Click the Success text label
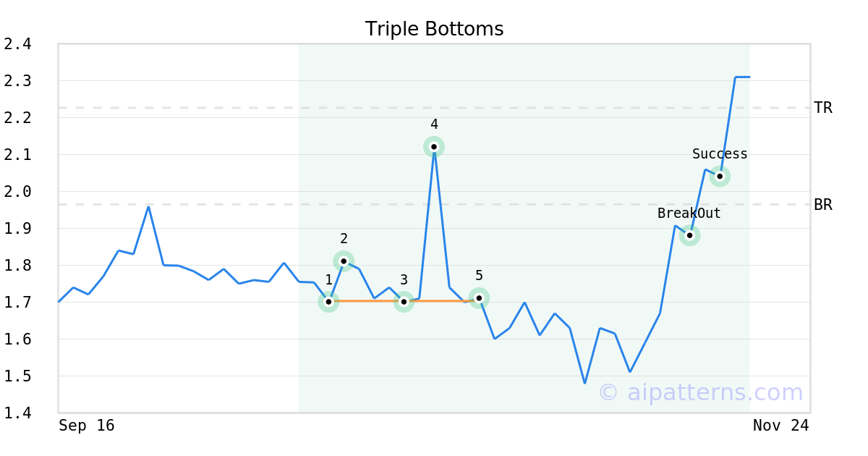The image size is (868, 456). pos(720,154)
